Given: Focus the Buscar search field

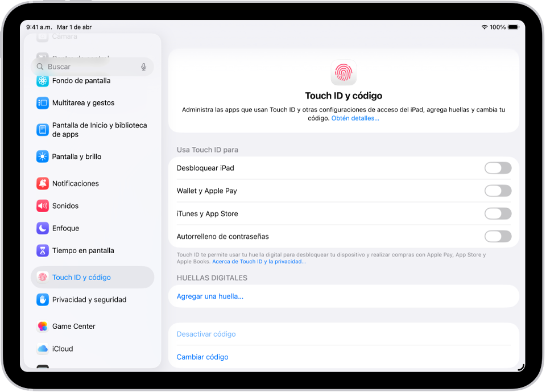Looking at the screenshot, I should pos(92,67).
